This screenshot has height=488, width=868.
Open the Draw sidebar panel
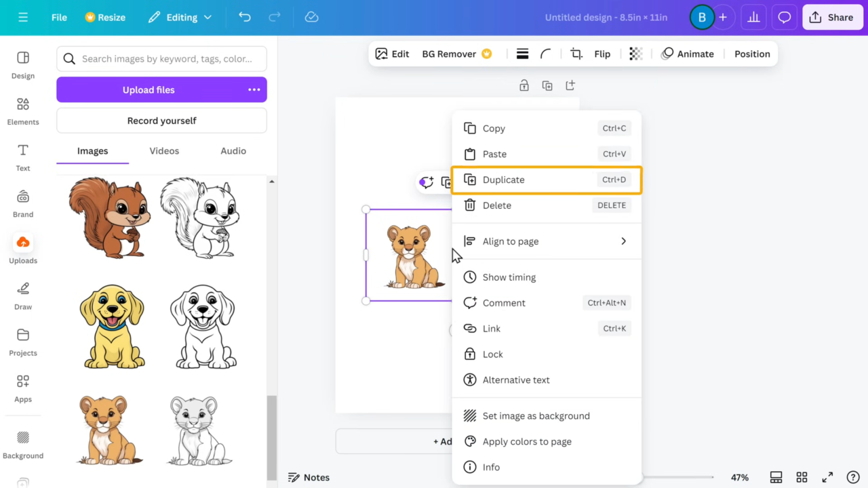click(23, 296)
